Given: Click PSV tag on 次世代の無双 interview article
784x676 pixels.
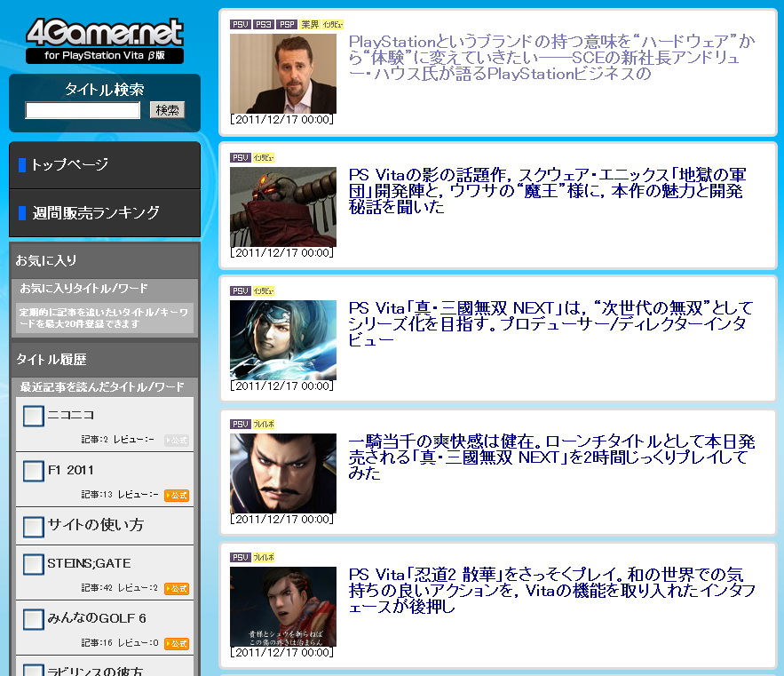Looking at the screenshot, I should tap(240, 290).
